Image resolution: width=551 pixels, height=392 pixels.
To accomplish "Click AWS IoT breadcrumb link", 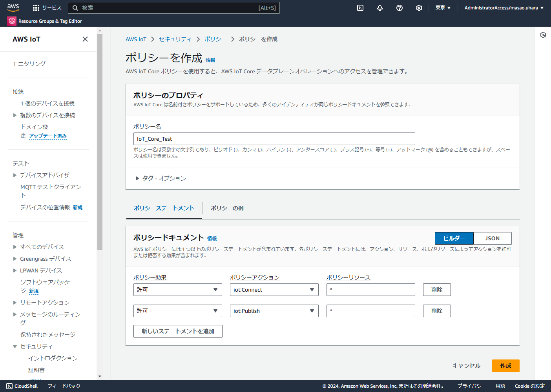I will [x=136, y=39].
